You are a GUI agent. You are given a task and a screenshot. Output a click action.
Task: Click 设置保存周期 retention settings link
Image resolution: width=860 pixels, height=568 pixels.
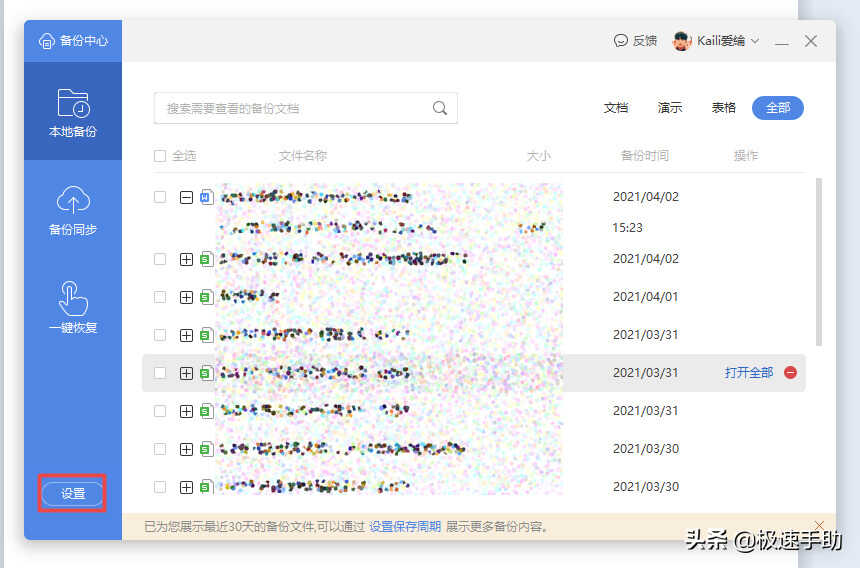(405, 526)
